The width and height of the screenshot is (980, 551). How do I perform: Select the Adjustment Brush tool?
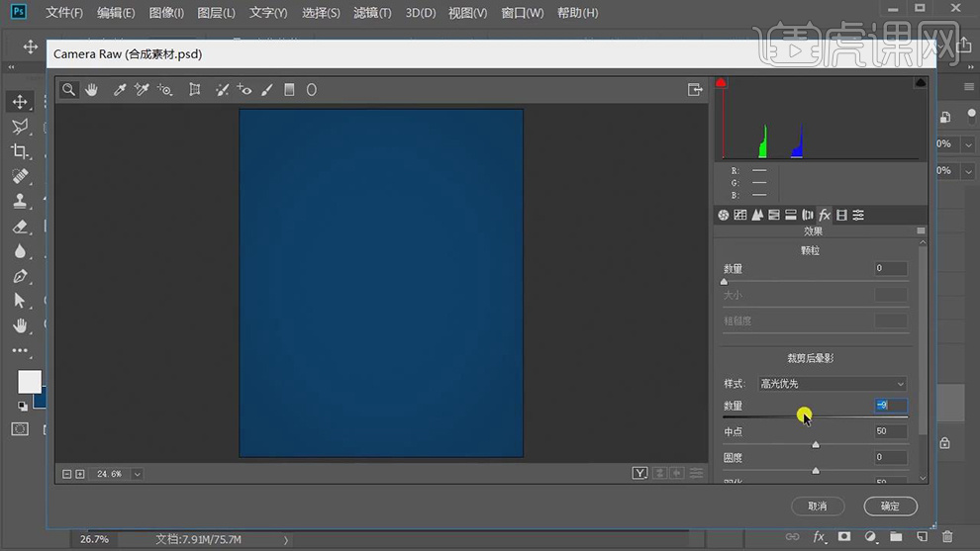266,90
